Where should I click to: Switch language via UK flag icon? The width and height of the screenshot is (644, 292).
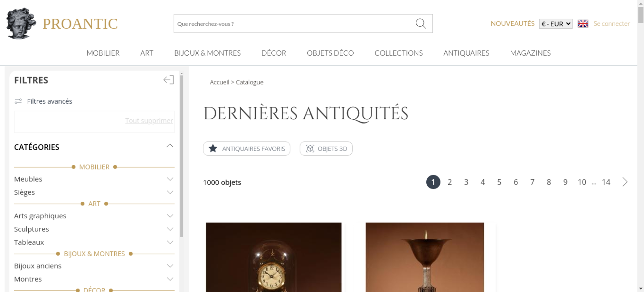(x=583, y=24)
